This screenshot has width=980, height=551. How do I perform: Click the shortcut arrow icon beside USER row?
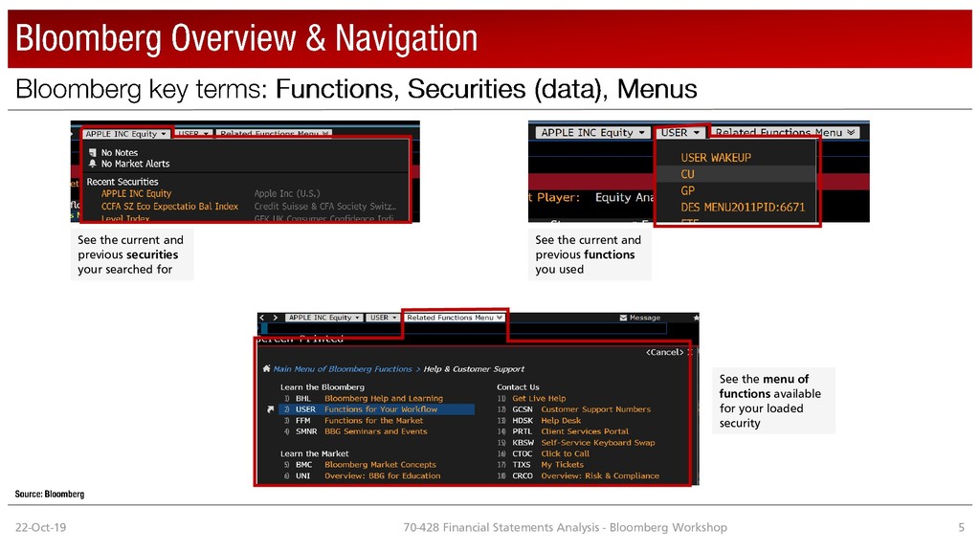tap(271, 409)
